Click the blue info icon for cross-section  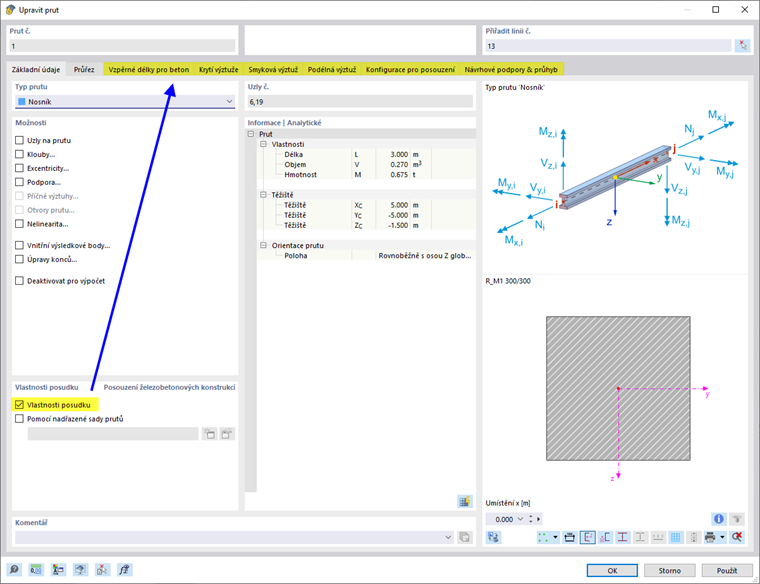718,519
